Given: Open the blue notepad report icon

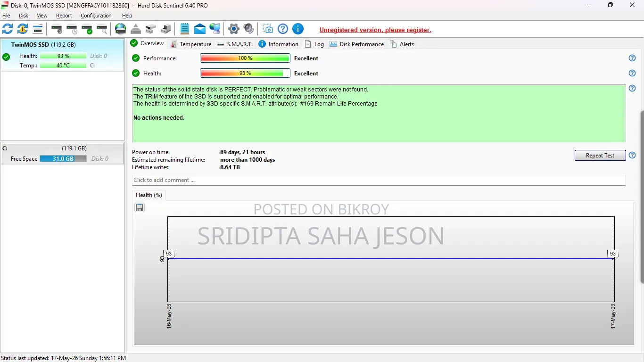Looking at the screenshot, I should pyautogui.click(x=185, y=29).
